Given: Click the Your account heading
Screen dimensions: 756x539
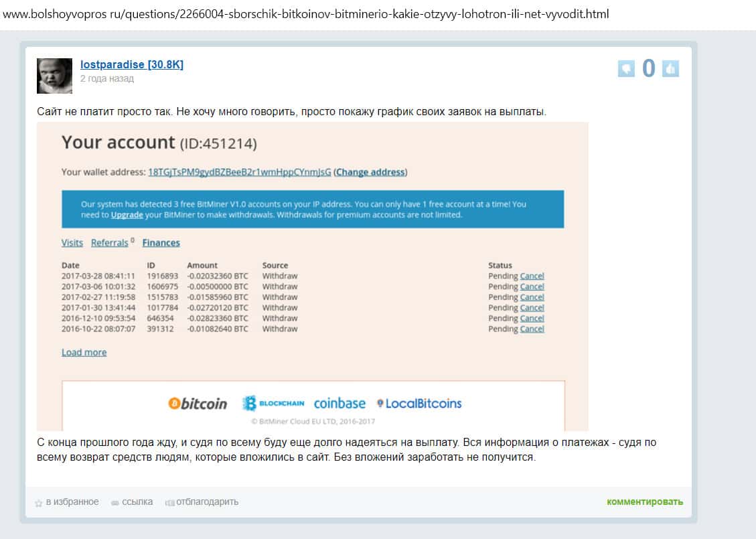Looking at the screenshot, I should coord(118,143).
